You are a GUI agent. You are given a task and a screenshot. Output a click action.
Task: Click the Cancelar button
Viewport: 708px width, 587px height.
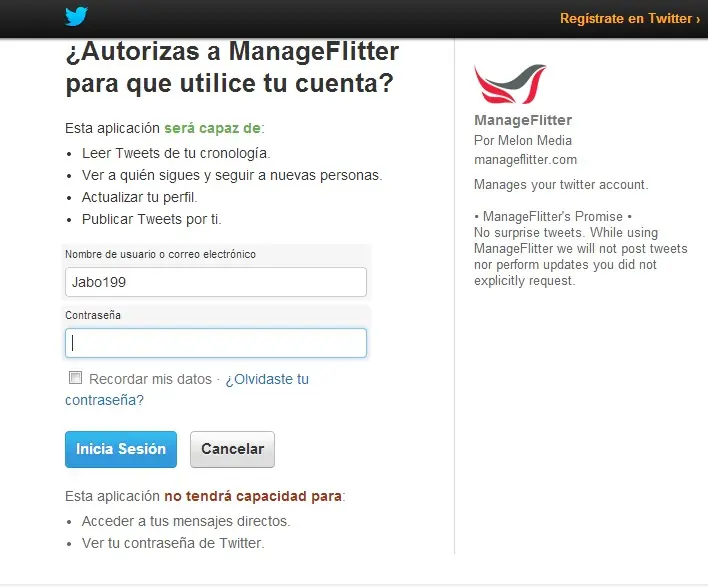232,449
